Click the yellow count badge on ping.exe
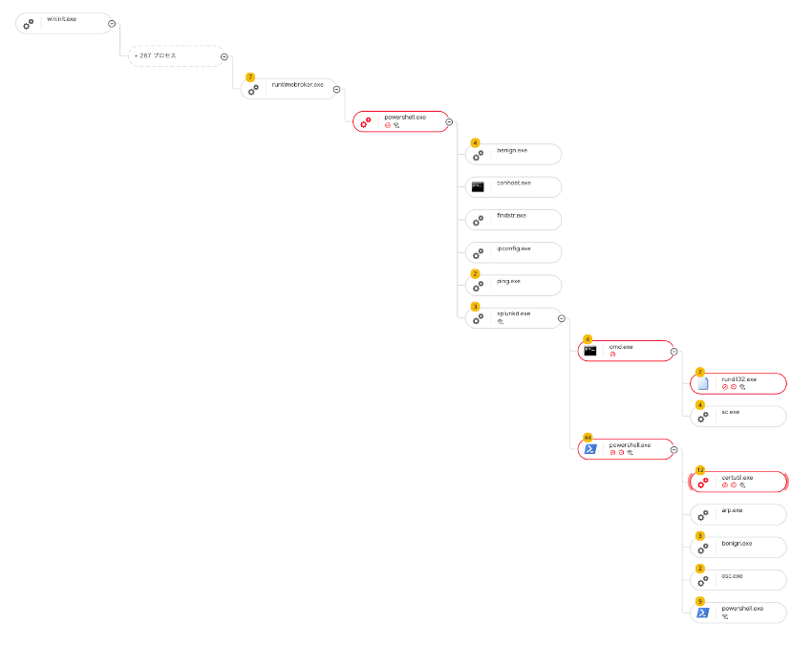Viewport: 812px width, 646px height. click(476, 273)
